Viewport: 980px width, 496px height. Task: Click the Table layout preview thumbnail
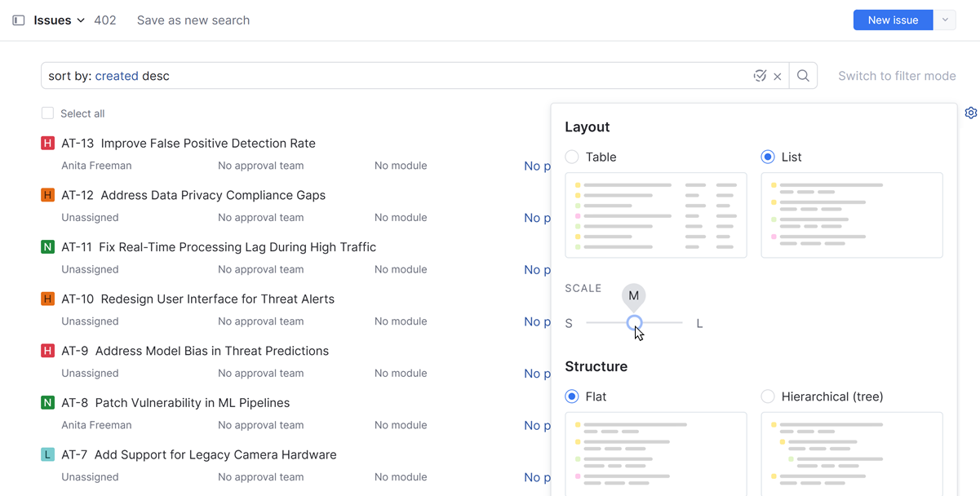pyautogui.click(x=656, y=215)
